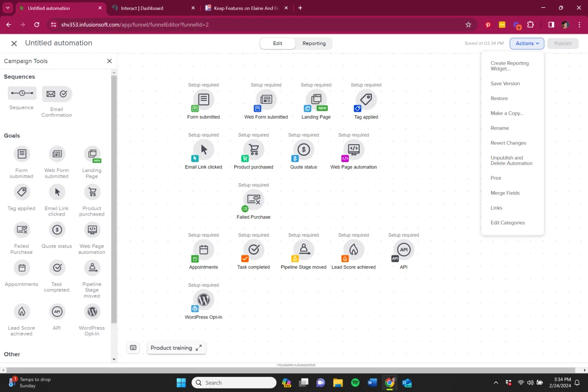
Task: Select the Web Page automation node on canvas
Action: 353,150
